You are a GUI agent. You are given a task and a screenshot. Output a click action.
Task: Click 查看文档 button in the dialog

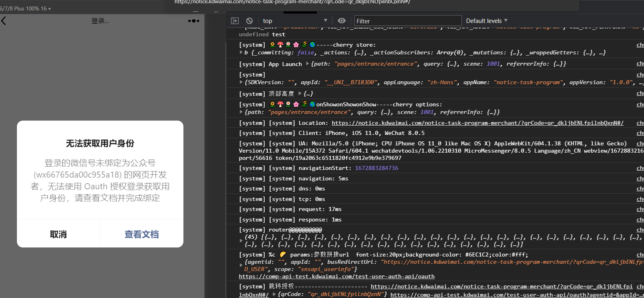[x=142, y=234]
